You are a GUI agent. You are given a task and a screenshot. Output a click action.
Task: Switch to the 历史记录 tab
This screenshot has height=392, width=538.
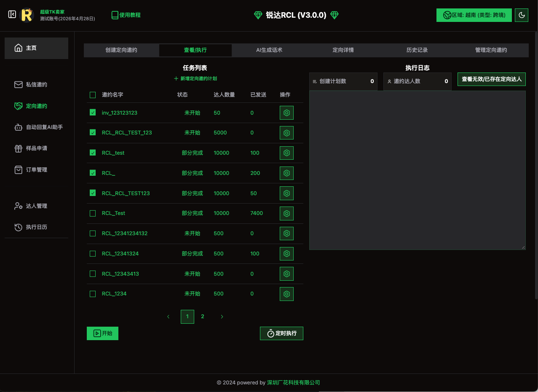pyautogui.click(x=417, y=50)
